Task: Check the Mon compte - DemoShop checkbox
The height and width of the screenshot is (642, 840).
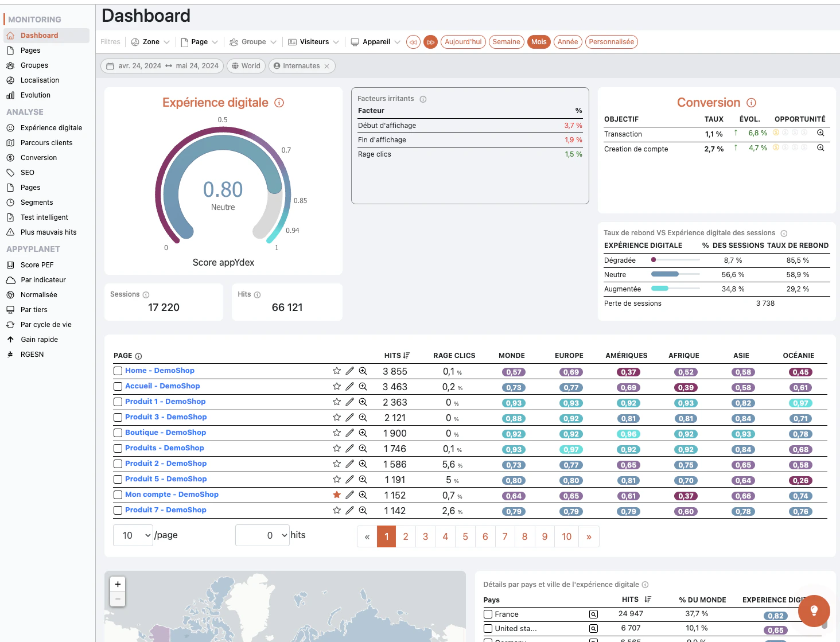Action: 118,495
